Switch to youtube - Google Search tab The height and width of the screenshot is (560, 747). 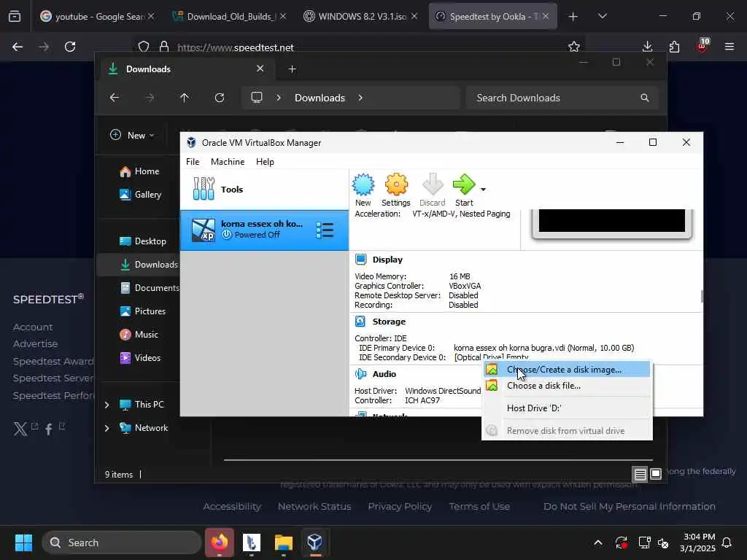pos(97,16)
